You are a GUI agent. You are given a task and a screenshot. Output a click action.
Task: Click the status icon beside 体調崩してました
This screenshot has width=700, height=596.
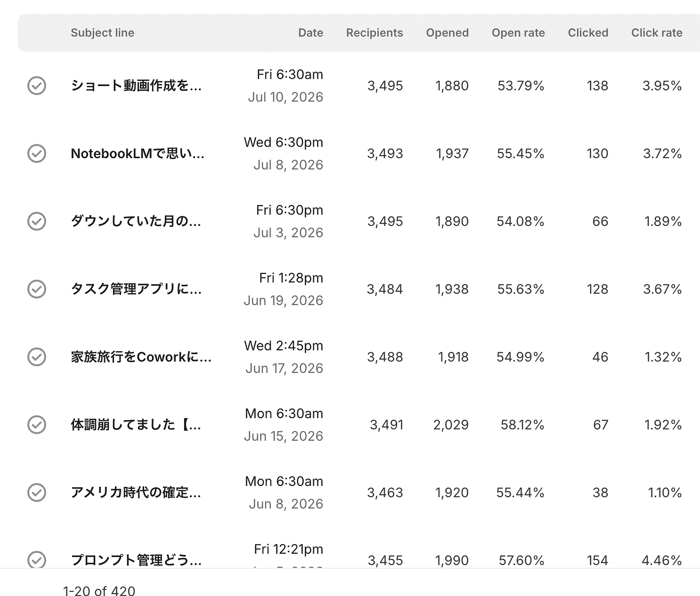point(37,424)
